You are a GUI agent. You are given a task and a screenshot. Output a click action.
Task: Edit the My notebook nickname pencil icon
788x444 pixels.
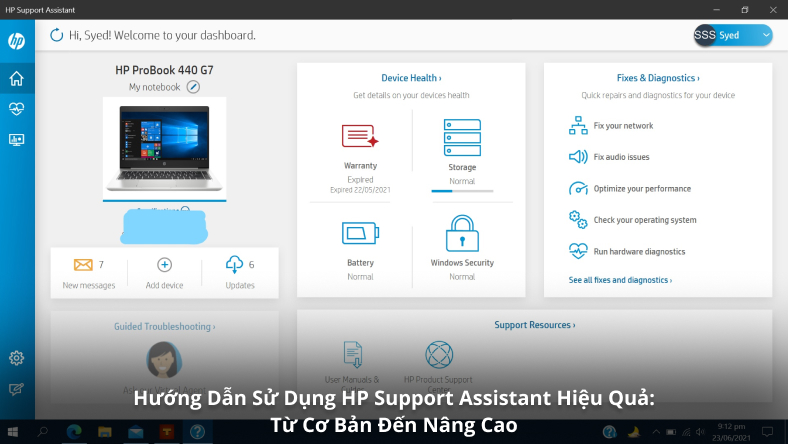(x=193, y=87)
